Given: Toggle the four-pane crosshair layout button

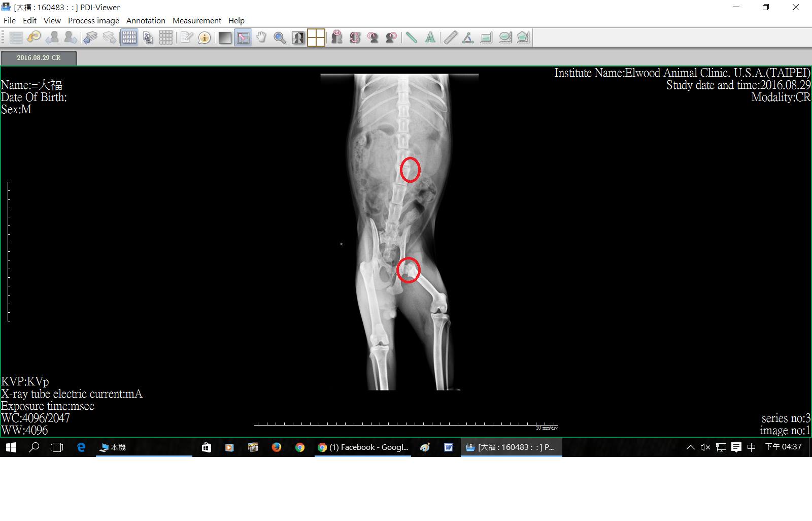Looking at the screenshot, I should (316, 38).
